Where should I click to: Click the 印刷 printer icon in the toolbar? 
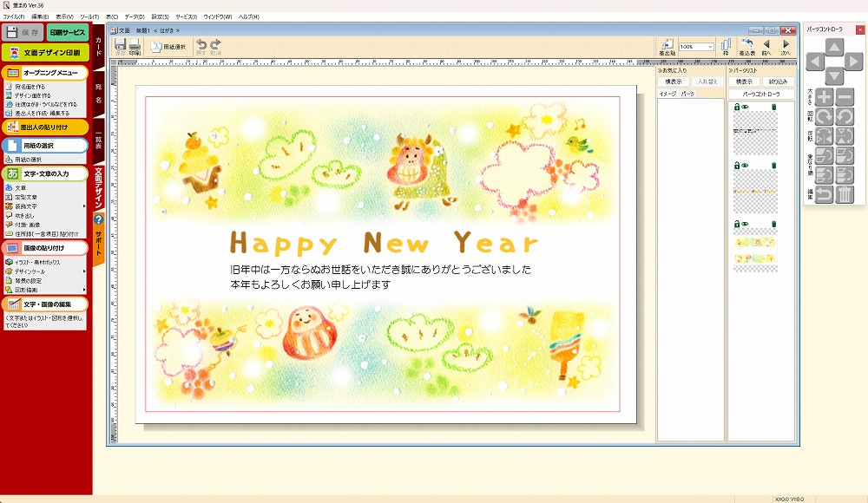135,47
